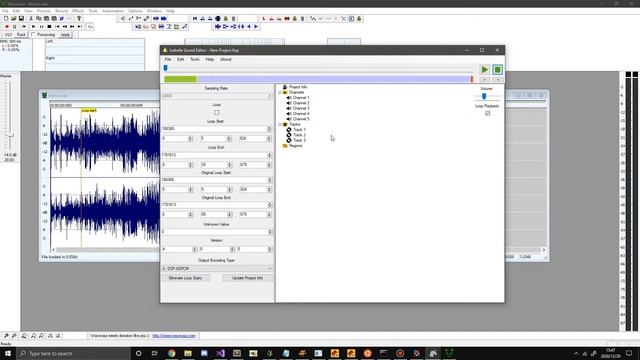The width and height of the screenshot is (640, 360).
Task: Click the Master volume fader in Wavosaur
Action: pyautogui.click(x=9, y=135)
